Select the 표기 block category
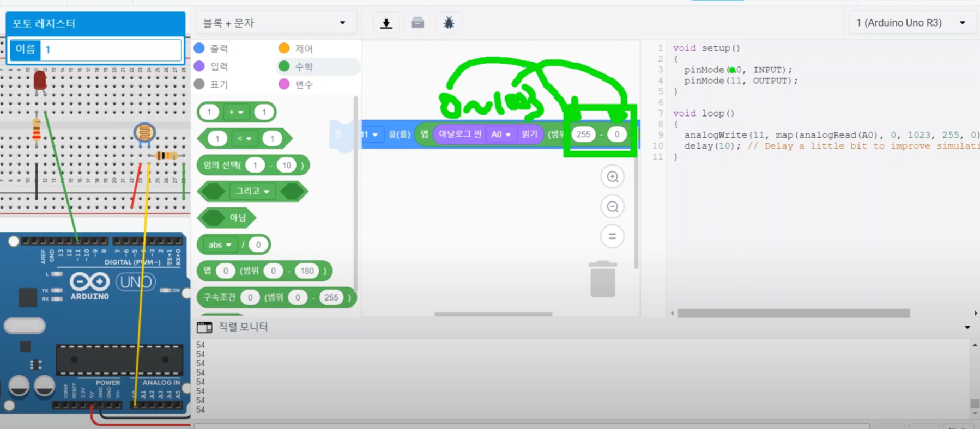Image resolution: width=980 pixels, height=429 pixels. click(211, 84)
